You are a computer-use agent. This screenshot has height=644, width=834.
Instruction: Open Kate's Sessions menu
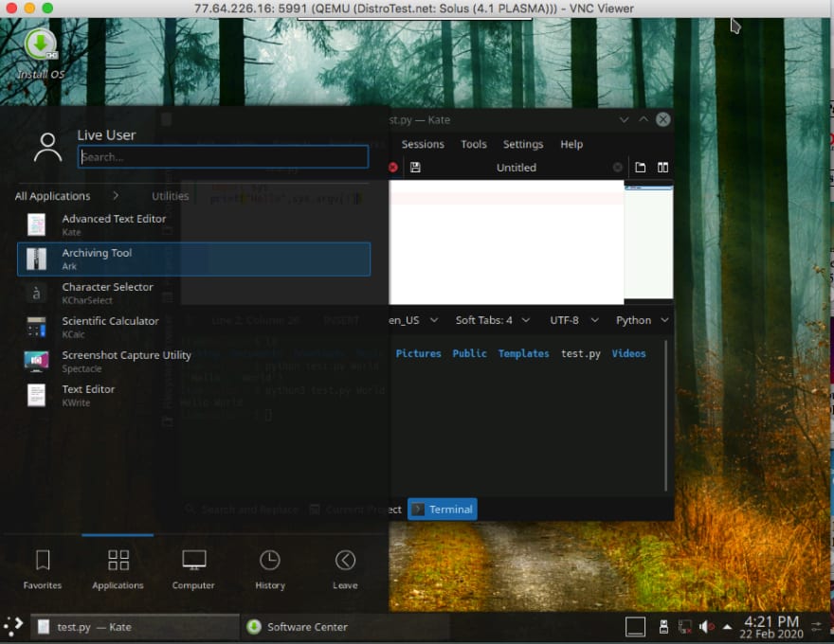coord(423,144)
